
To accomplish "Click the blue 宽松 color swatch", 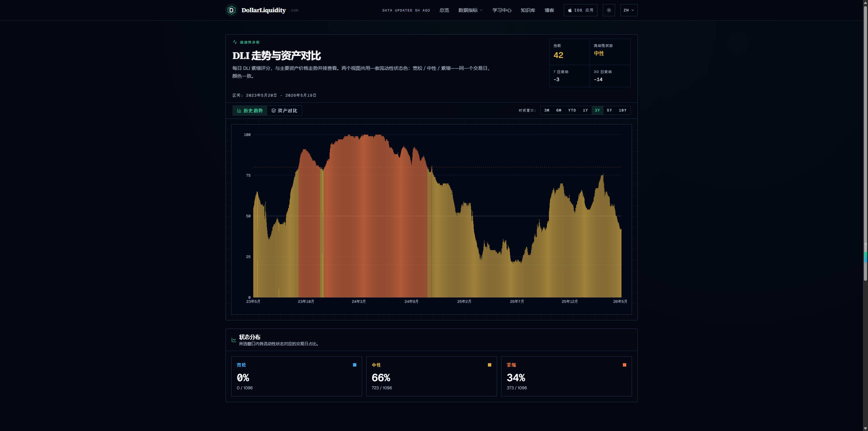I will [x=355, y=365].
